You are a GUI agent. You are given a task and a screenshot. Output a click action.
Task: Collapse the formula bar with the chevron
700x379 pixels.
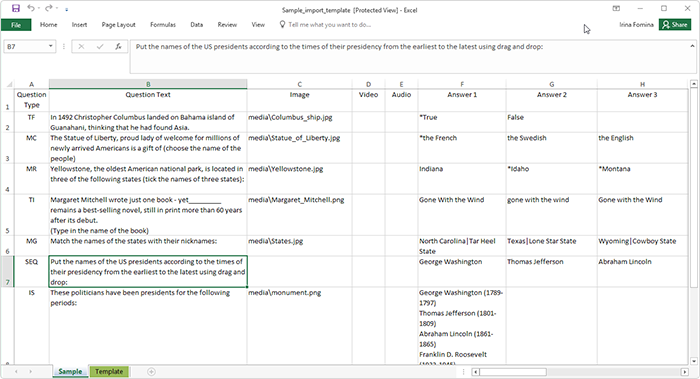pos(692,46)
